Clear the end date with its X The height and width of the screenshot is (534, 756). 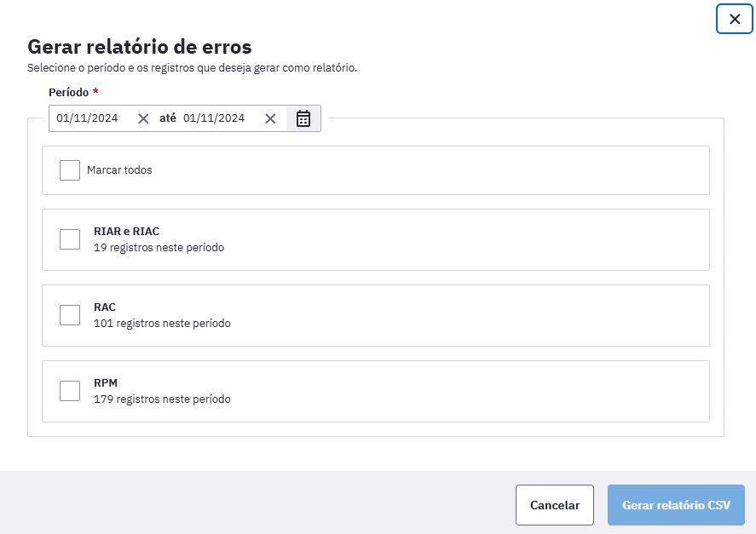[x=270, y=118]
